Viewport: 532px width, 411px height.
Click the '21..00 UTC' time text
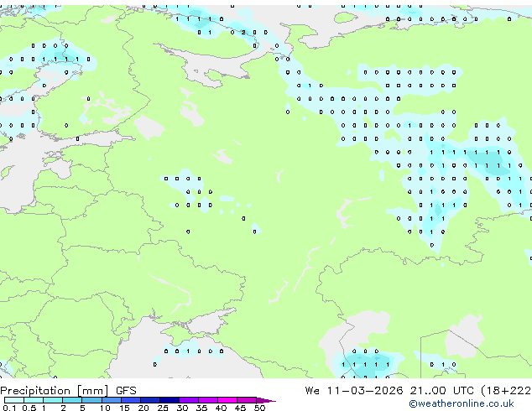[441, 391]
